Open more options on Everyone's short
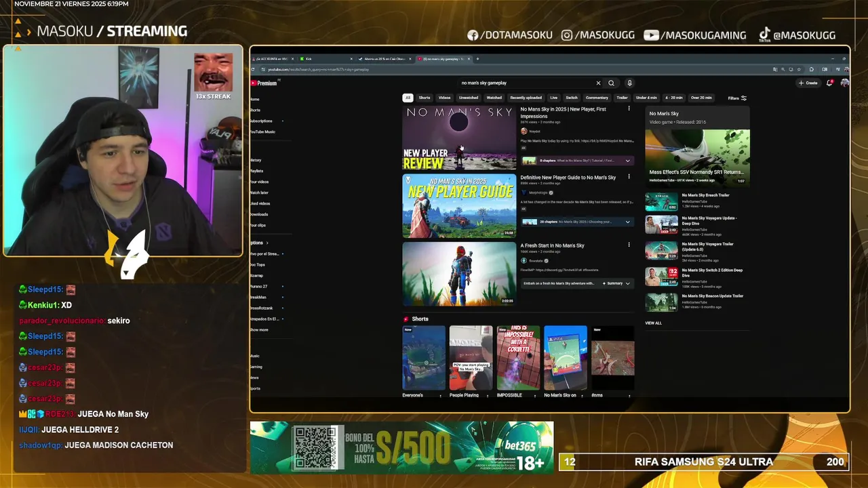Image resolution: width=868 pixels, height=488 pixels. click(x=440, y=396)
